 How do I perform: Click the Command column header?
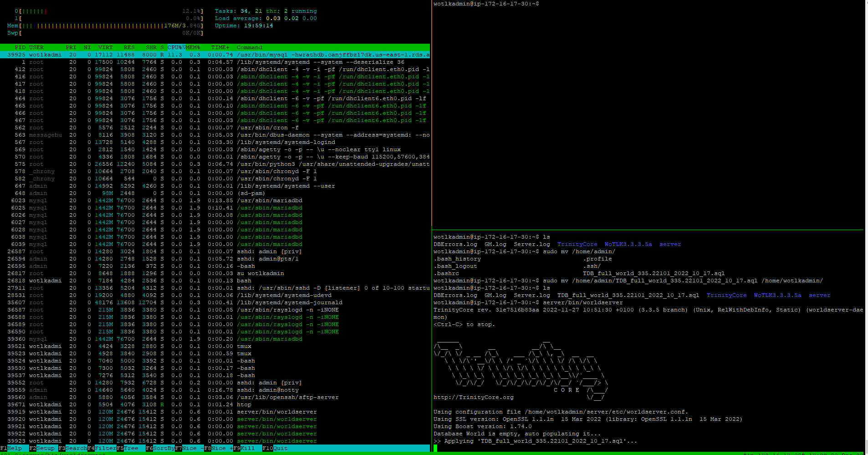pyautogui.click(x=249, y=47)
